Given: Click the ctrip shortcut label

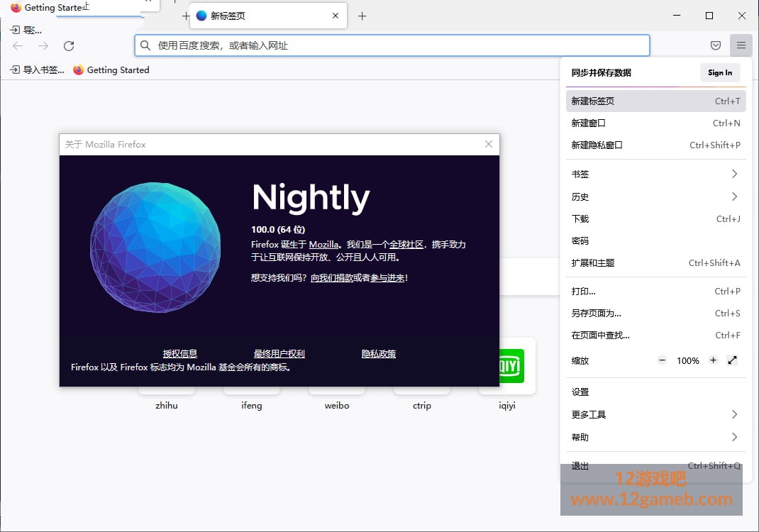Looking at the screenshot, I should point(422,406).
